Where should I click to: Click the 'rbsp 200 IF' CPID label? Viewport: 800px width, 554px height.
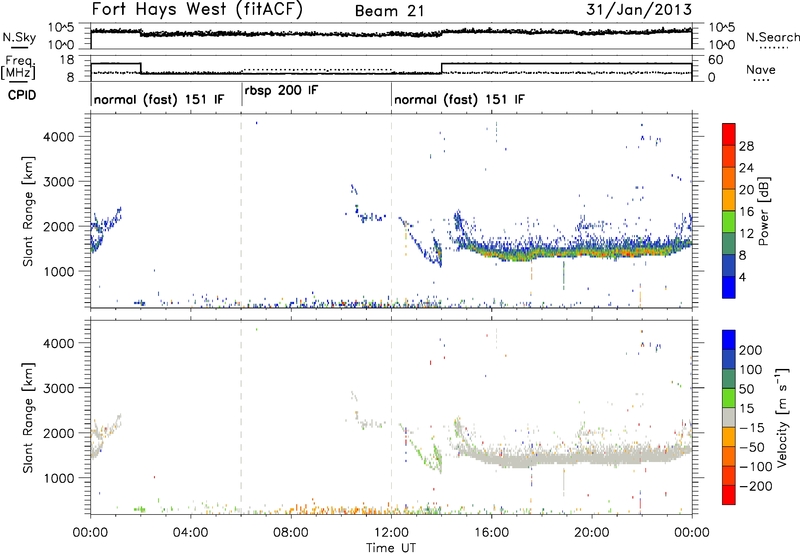[x=282, y=91]
